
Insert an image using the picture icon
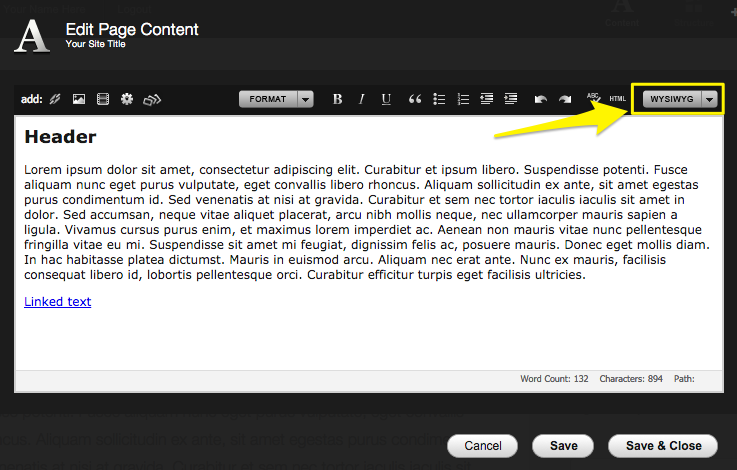[79, 99]
